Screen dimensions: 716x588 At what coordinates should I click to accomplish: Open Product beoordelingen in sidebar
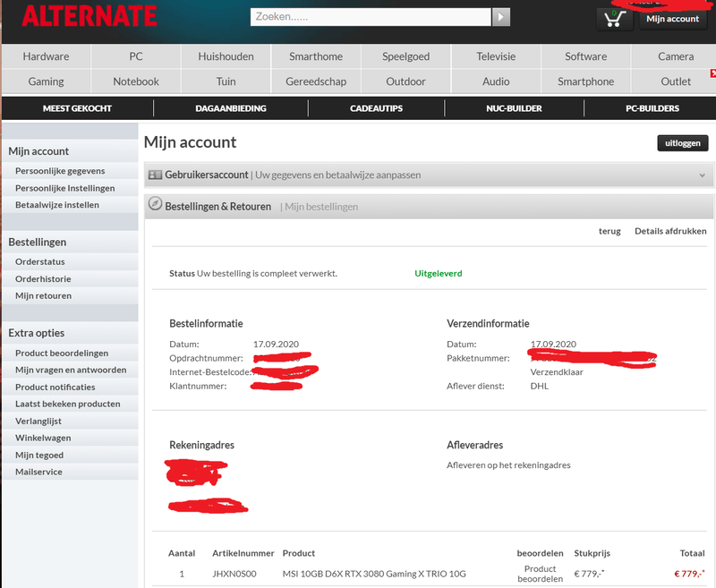click(x=62, y=354)
